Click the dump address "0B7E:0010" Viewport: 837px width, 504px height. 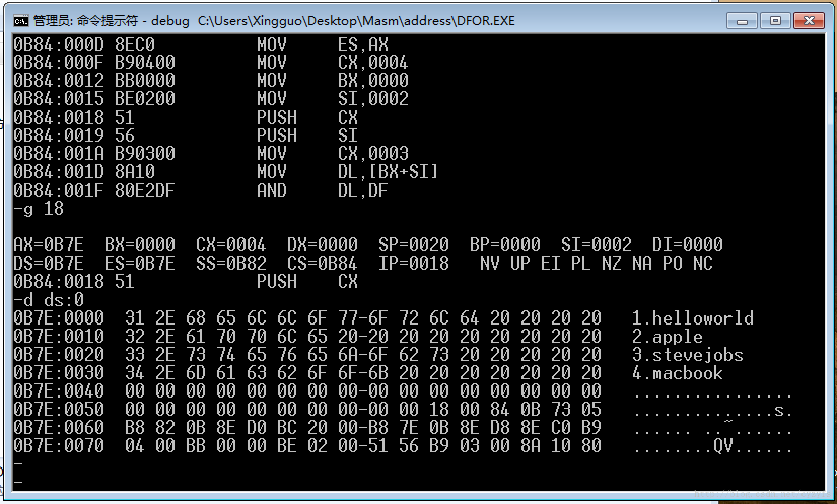[59, 337]
